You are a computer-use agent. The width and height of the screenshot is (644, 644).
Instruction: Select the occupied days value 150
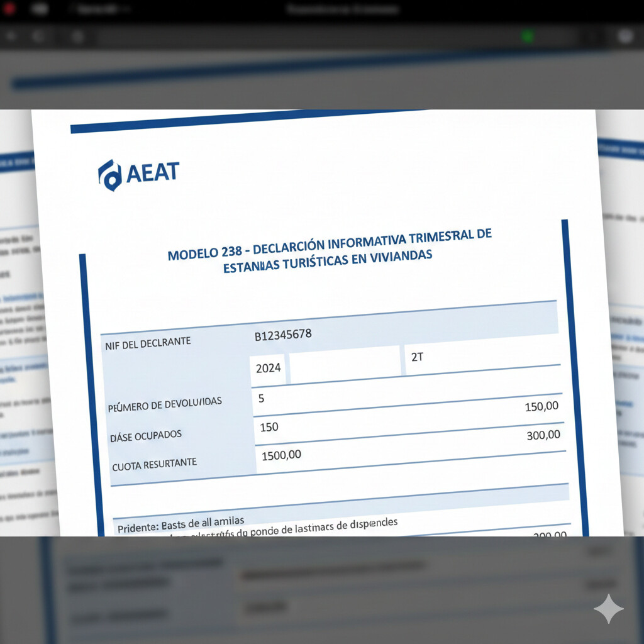pyautogui.click(x=269, y=428)
